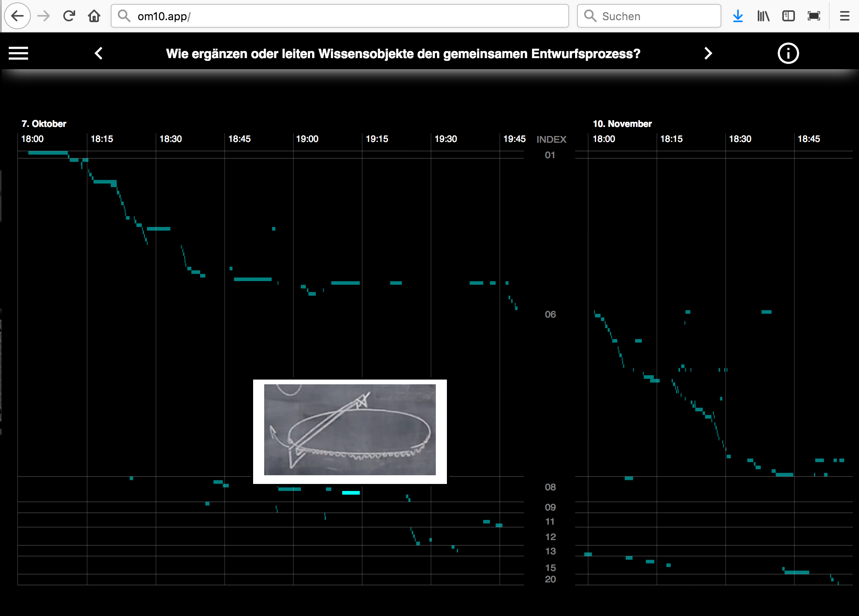859x616 pixels.
Task: Go back with the browser back arrow
Action: click(17, 16)
